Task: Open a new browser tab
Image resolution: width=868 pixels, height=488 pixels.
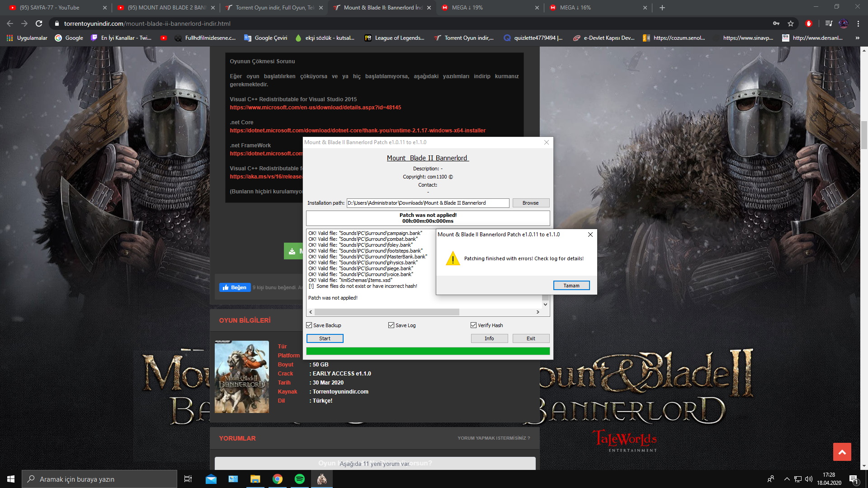Action: click(x=662, y=8)
